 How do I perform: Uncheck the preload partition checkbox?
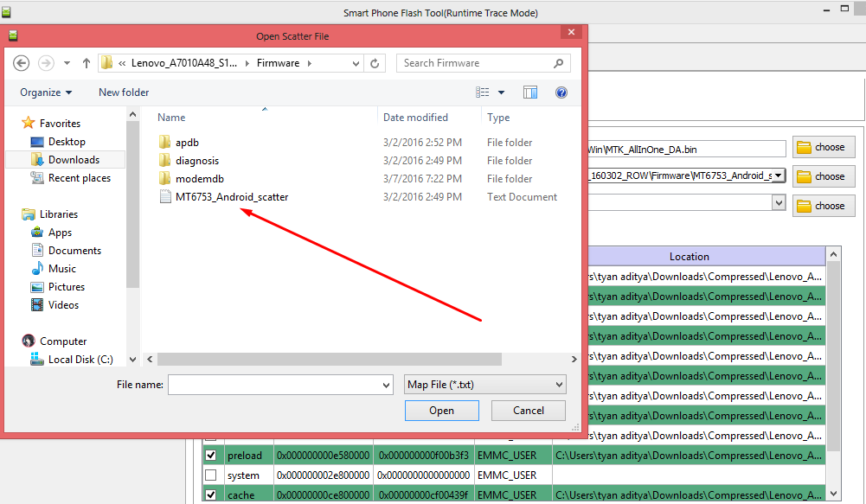(x=210, y=455)
